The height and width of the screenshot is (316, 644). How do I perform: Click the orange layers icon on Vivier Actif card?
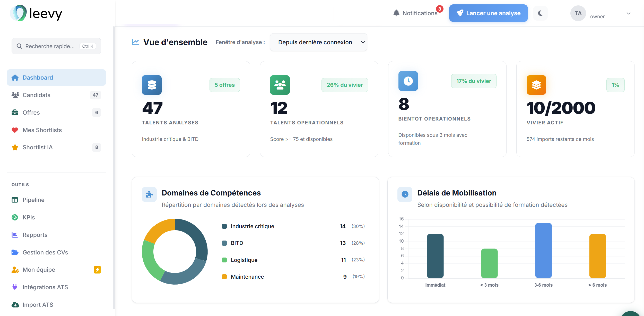point(536,85)
